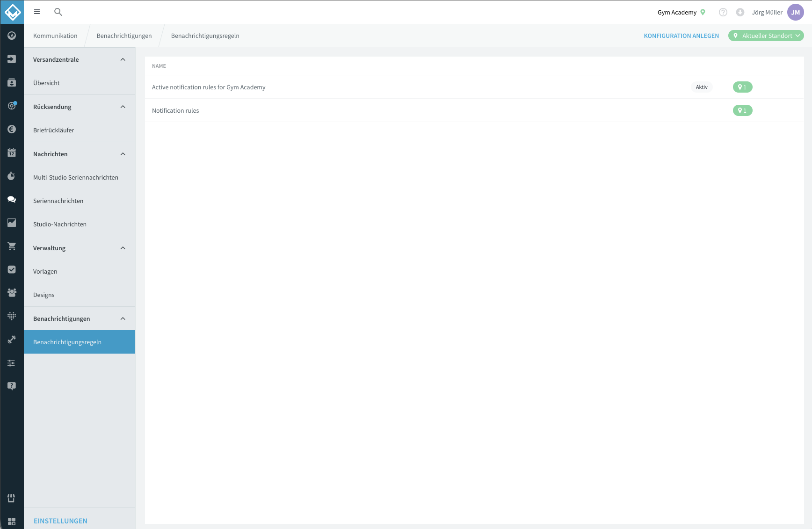The height and width of the screenshot is (529, 812).
Task: Click the Kommunikation breadcrumb
Action: (x=55, y=36)
